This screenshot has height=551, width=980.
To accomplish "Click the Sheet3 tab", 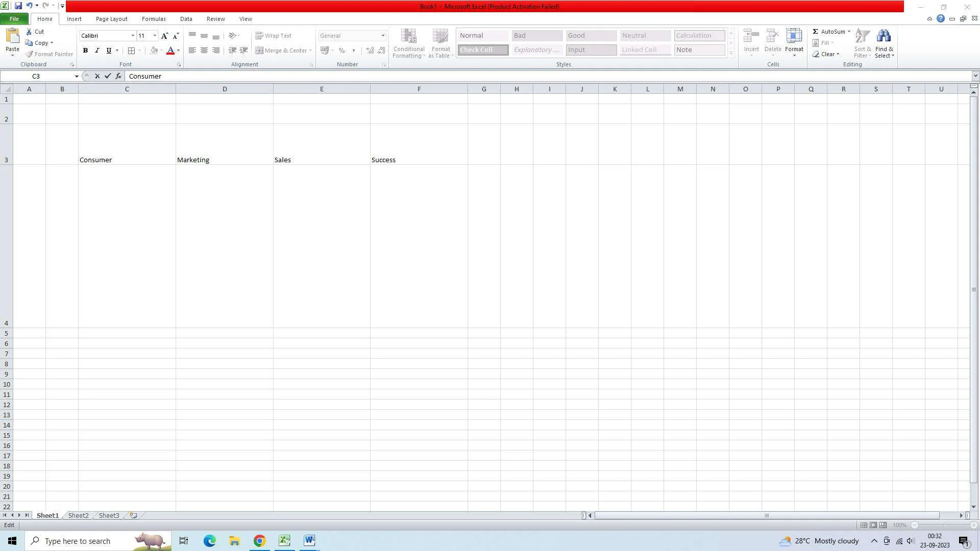I will 108,515.
